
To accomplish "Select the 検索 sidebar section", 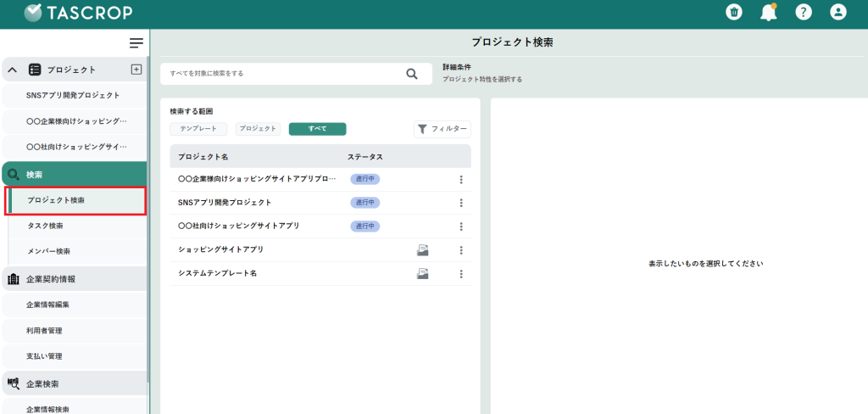I will [x=75, y=175].
